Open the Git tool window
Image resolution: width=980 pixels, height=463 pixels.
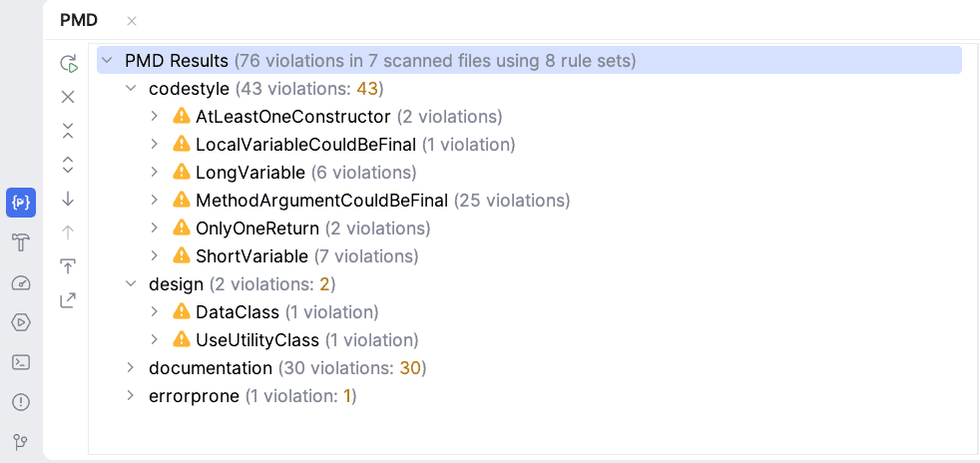tap(21, 442)
